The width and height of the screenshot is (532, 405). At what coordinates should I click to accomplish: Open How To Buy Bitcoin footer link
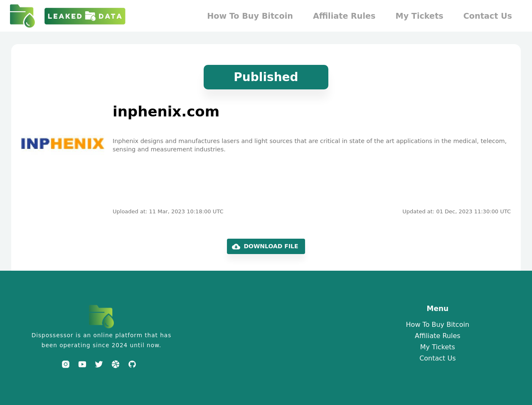pos(438,325)
